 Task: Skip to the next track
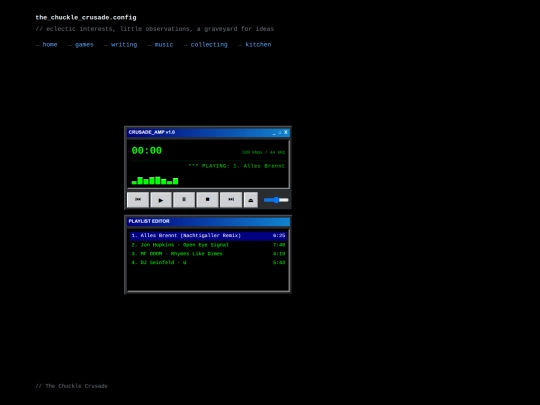(x=231, y=200)
